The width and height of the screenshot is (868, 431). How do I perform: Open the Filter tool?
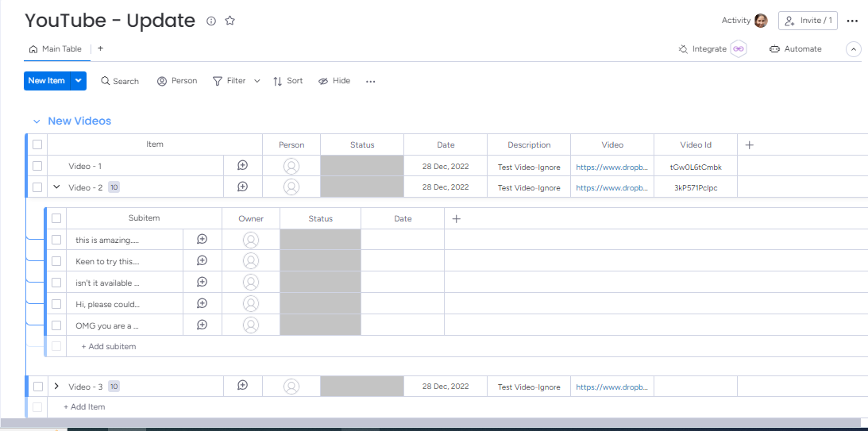coord(230,81)
